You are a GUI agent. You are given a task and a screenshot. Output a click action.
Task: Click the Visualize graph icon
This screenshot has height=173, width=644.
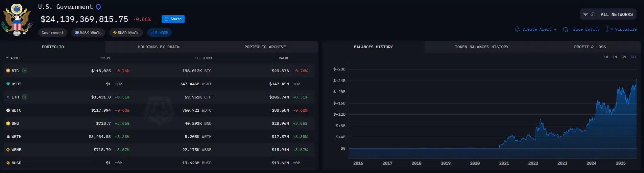click(x=609, y=29)
